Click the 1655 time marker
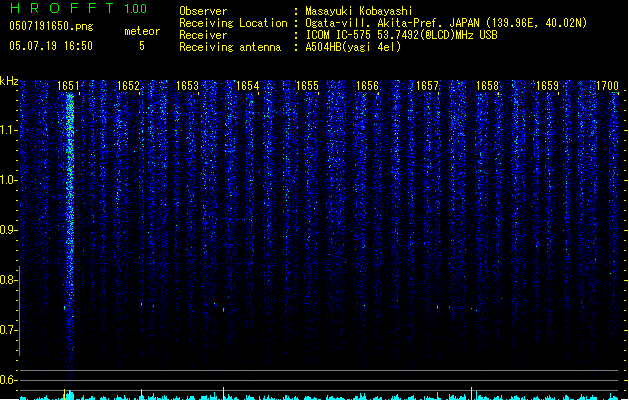Image resolution: width=629 pixels, height=400 pixels. pyautogui.click(x=307, y=86)
